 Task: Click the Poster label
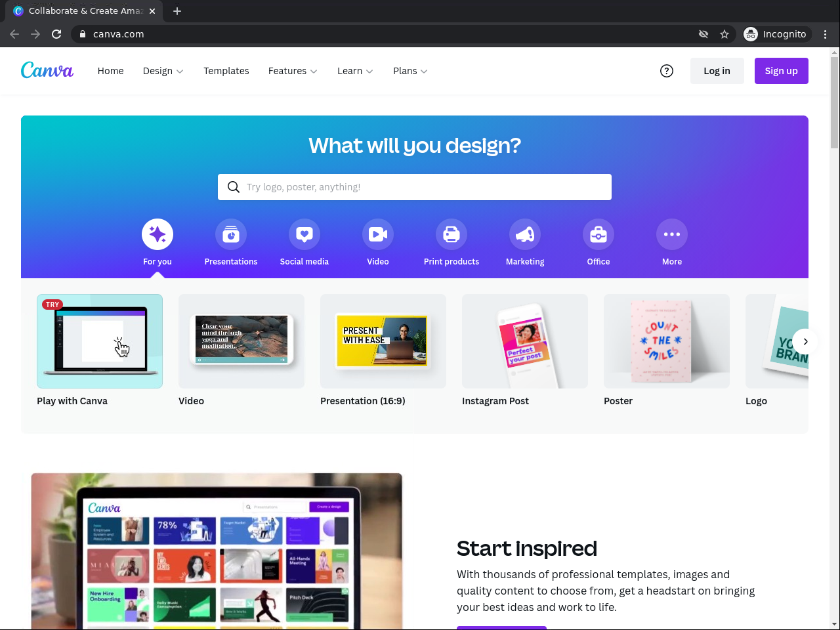(x=618, y=401)
